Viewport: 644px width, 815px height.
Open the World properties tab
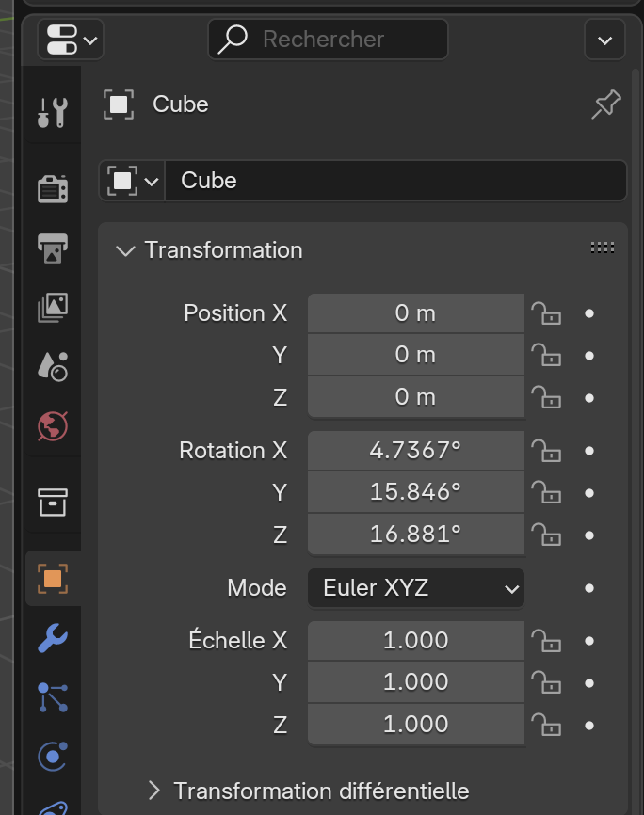(x=53, y=425)
